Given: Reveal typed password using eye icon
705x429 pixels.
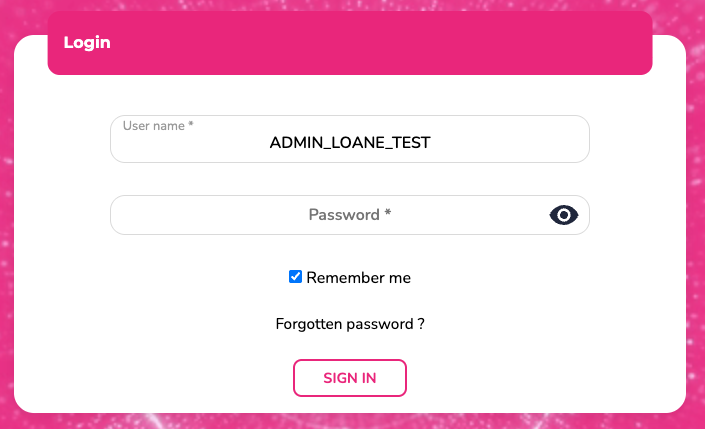Looking at the screenshot, I should pyautogui.click(x=564, y=215).
